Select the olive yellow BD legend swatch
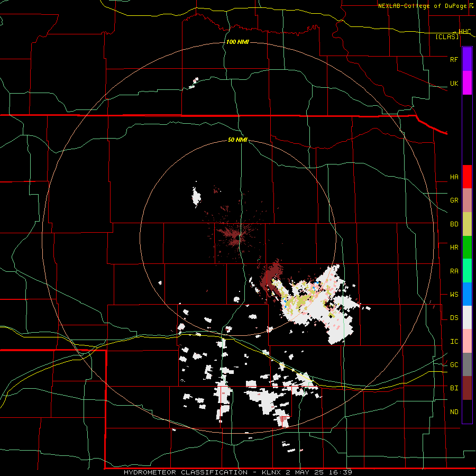 coord(467,224)
